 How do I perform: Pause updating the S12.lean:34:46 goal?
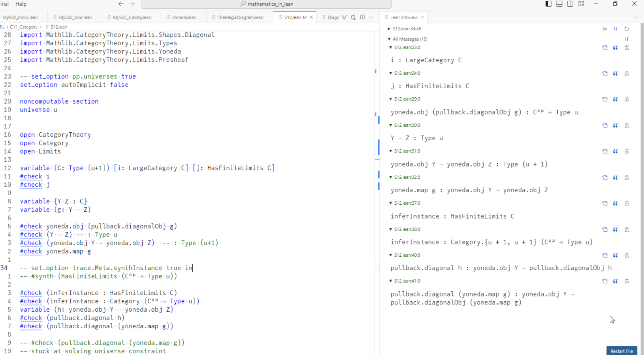click(616, 29)
